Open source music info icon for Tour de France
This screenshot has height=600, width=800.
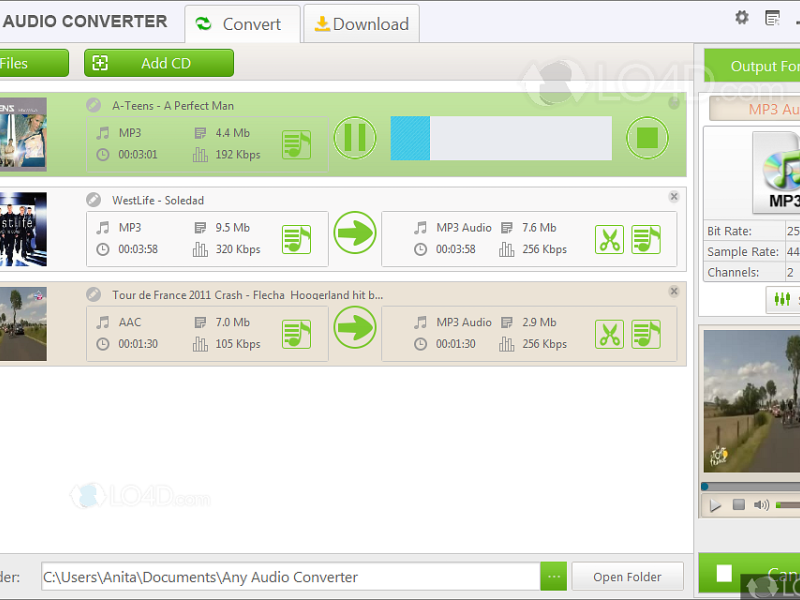[296, 334]
